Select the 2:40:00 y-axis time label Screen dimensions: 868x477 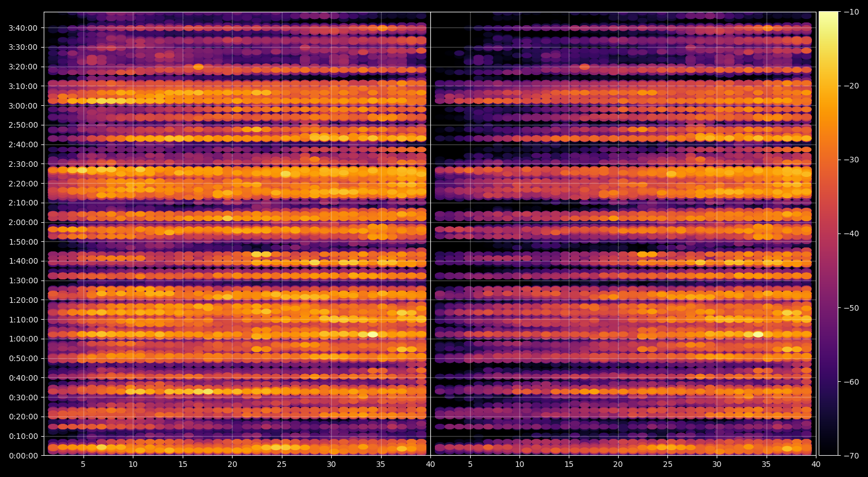(x=23, y=144)
